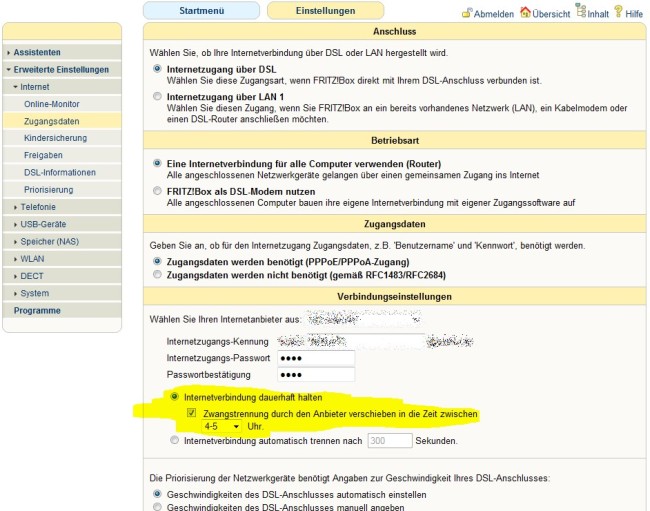Open Online-Monitor in the sidebar
This screenshot has width=650, height=511.
click(x=51, y=104)
